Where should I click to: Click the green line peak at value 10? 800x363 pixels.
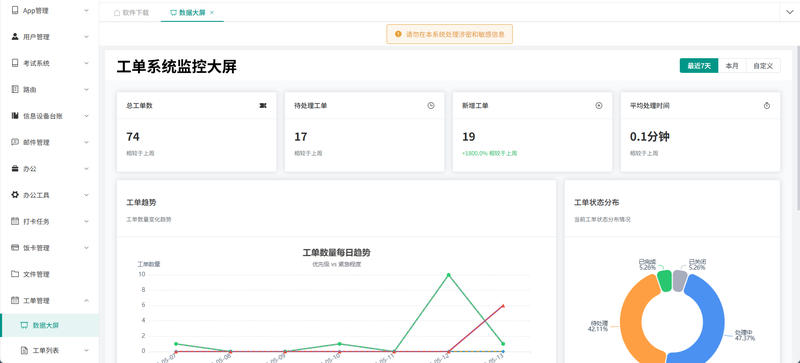(x=448, y=275)
